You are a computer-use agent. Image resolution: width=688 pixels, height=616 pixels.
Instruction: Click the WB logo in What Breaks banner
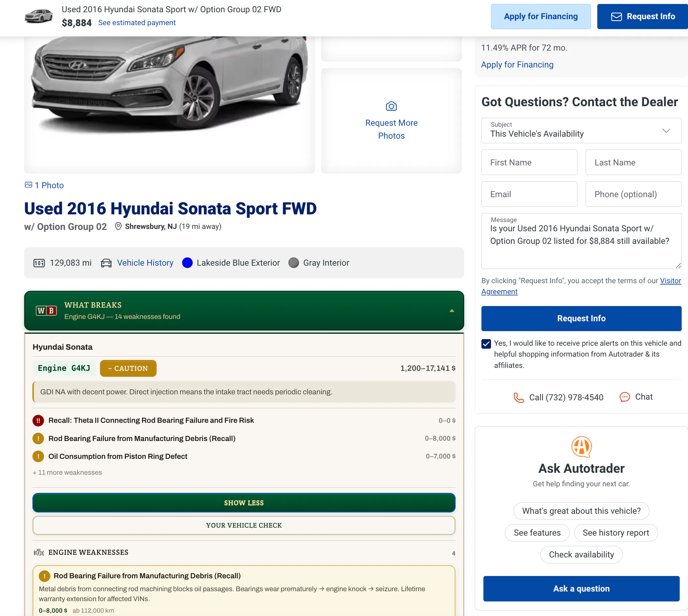tap(46, 310)
